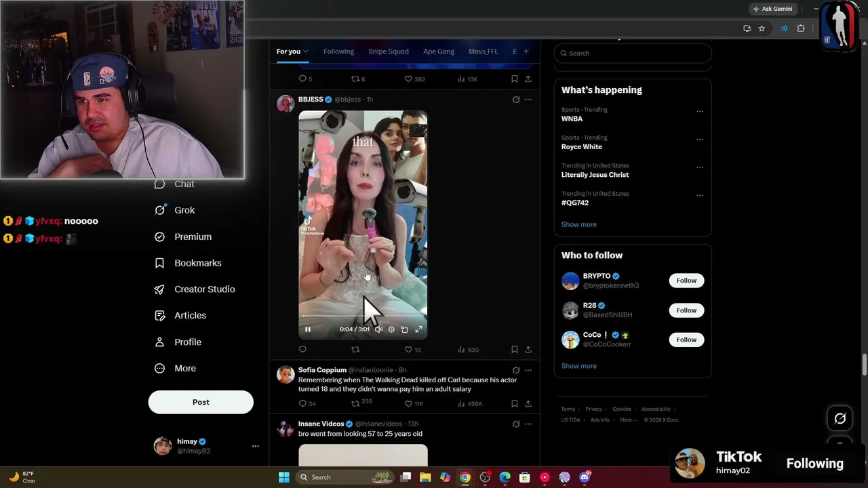Follow R28
Viewport: 868px width, 488px height.
click(x=686, y=310)
